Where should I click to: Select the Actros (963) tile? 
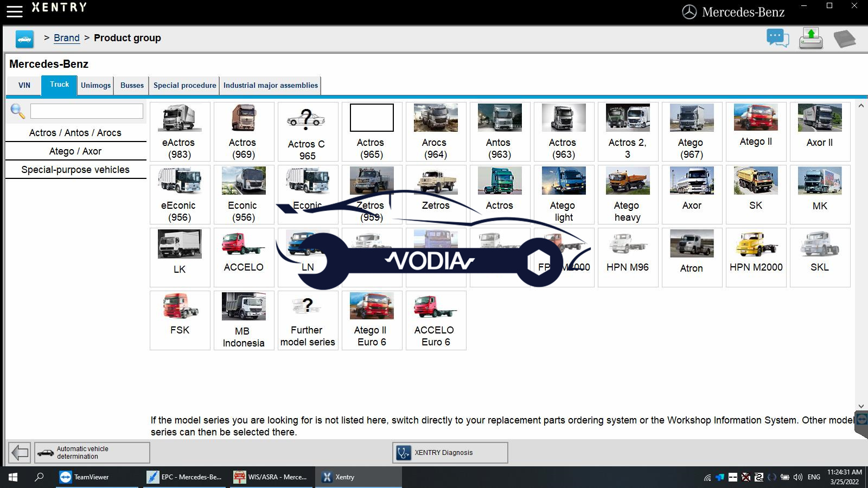coord(564,132)
